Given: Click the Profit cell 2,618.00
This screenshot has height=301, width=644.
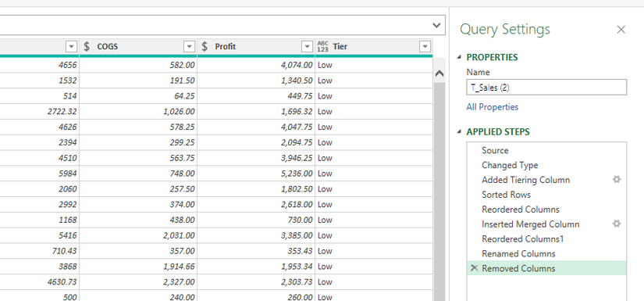Looking at the screenshot, I should (x=256, y=204).
